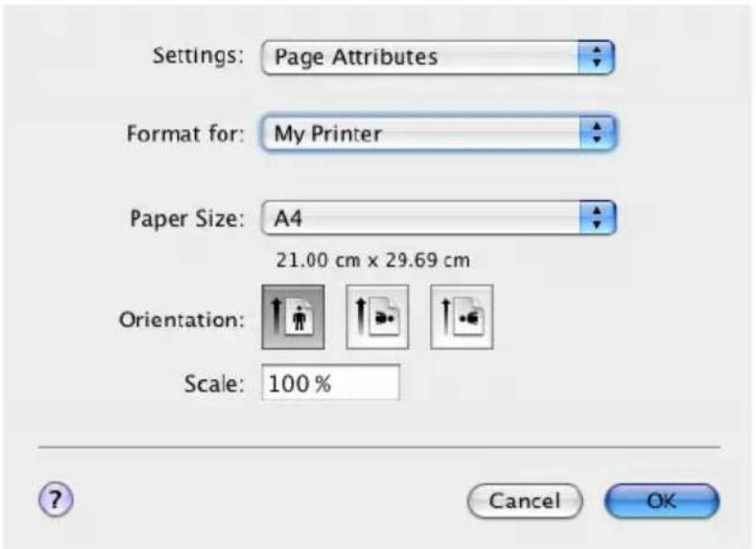Open help with the question mark button

[56, 500]
